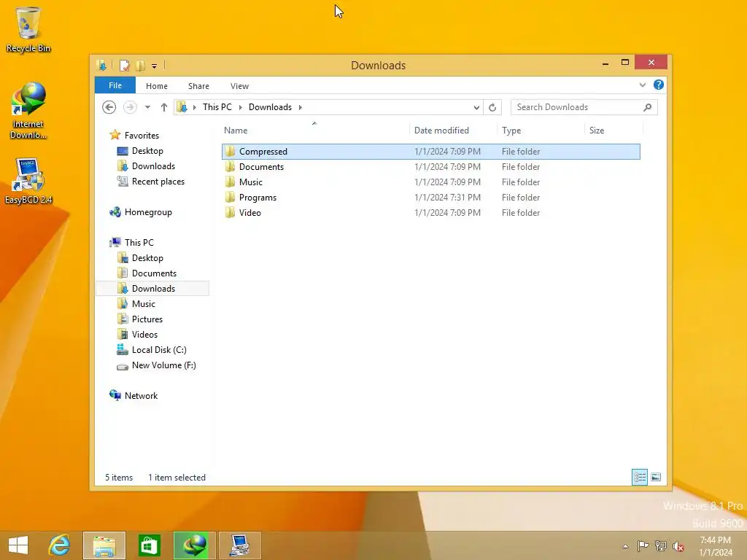Click This PC in the address bar
The height and width of the screenshot is (560, 747).
[217, 107]
